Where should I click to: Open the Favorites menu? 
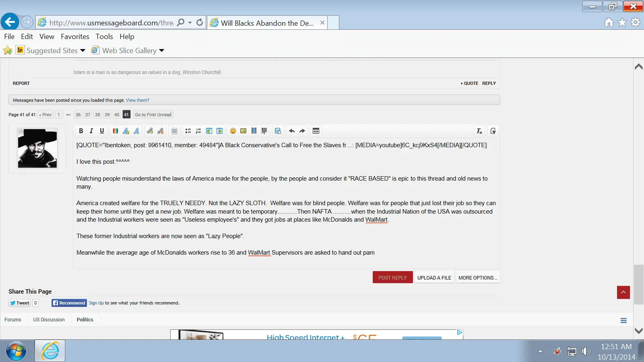[x=75, y=37]
